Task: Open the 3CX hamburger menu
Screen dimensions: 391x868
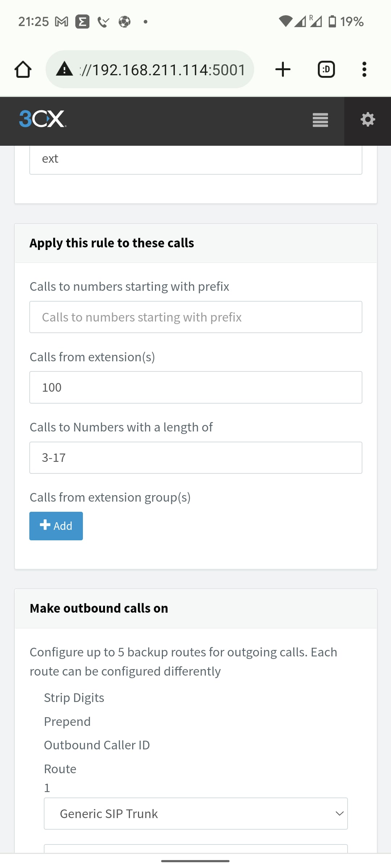Action: pyautogui.click(x=320, y=120)
